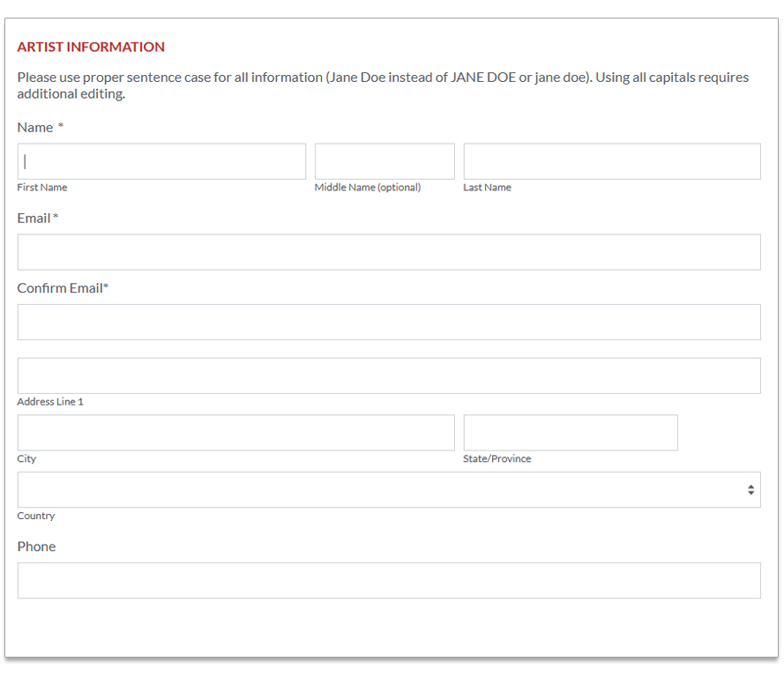Viewport: 784px width, 684px height.
Task: Click the Address Line 1 field
Action: [389, 375]
